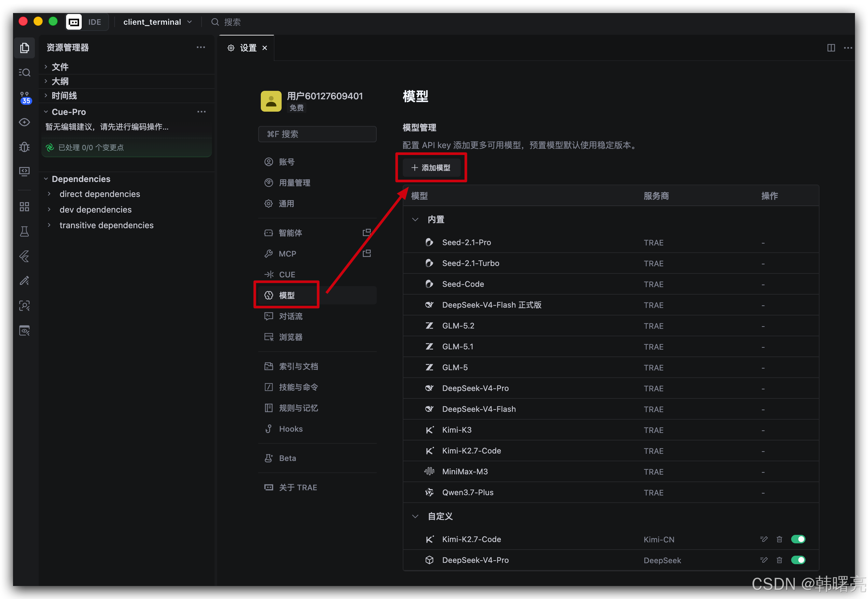Image resolution: width=868 pixels, height=599 pixels.
Task: Click the Qwen3.7-Plus model icon
Action: coord(429,492)
